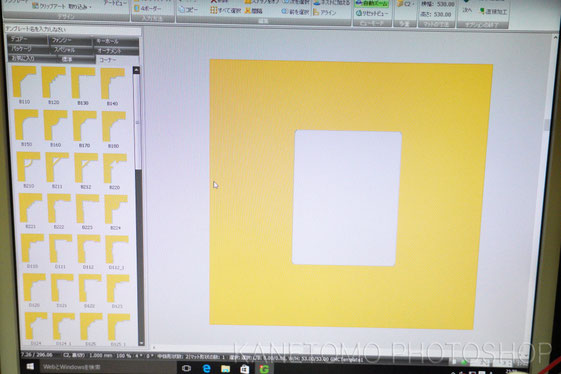The image size is (561, 374).
Task: Click the template list scroll-down arrow
Action: (x=141, y=343)
